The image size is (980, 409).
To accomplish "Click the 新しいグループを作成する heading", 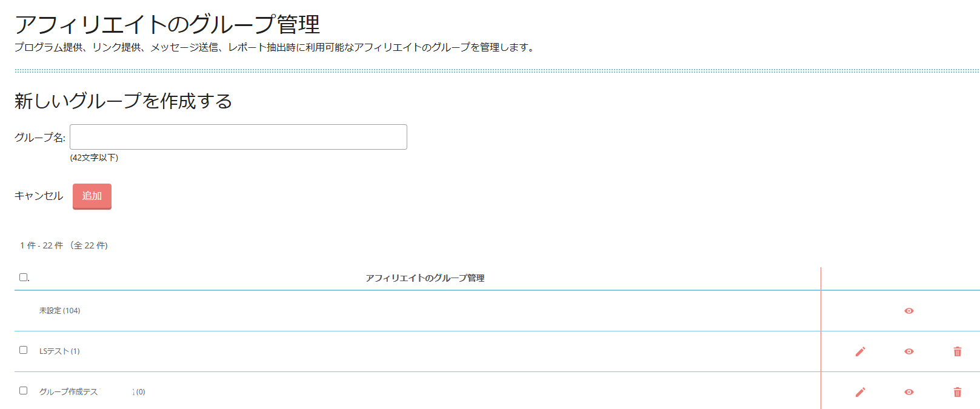I will 123,101.
